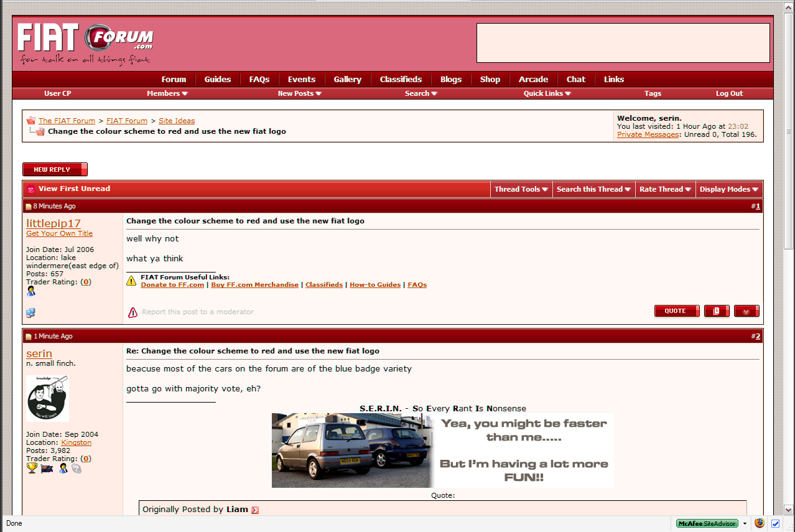The height and width of the screenshot is (532, 795).
Task: Click the vertical scrollbar down arrow
Action: coord(789,509)
